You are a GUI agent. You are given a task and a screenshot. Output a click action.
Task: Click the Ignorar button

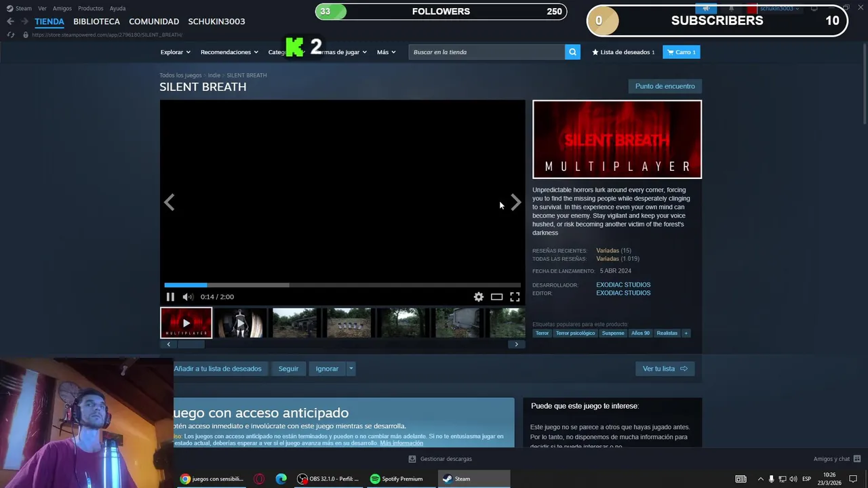[x=327, y=369]
